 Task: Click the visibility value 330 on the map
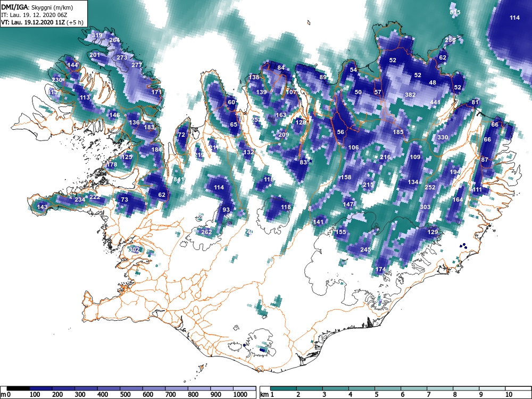pyautogui.click(x=443, y=137)
